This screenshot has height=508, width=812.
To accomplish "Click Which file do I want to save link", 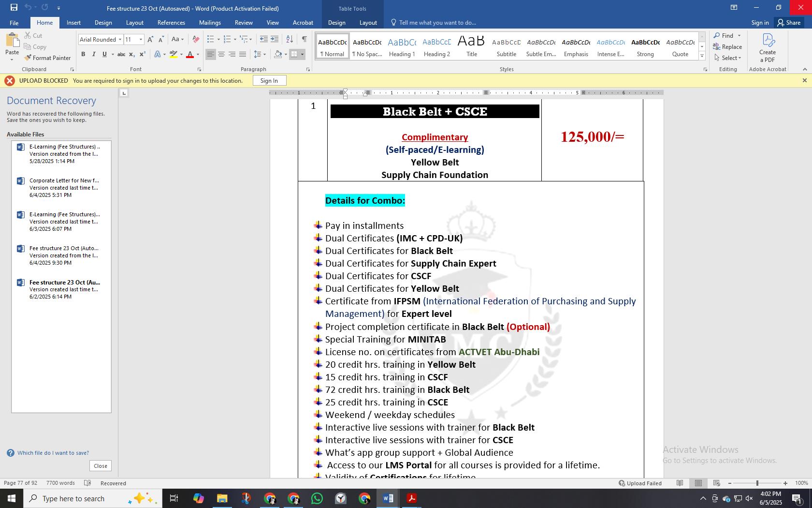I will point(53,453).
